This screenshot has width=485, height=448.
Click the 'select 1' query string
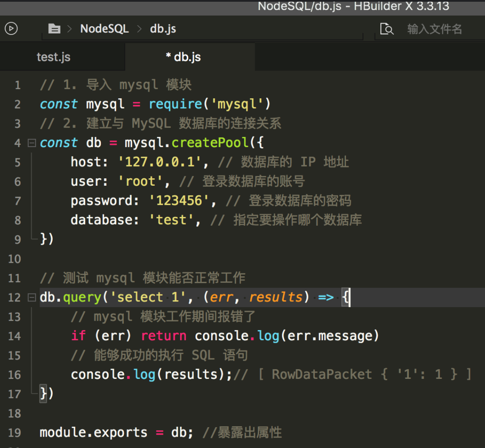(x=148, y=297)
